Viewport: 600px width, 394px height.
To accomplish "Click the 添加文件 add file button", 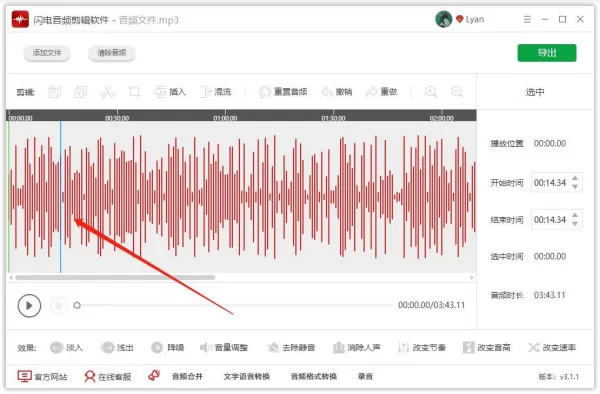I will (47, 53).
